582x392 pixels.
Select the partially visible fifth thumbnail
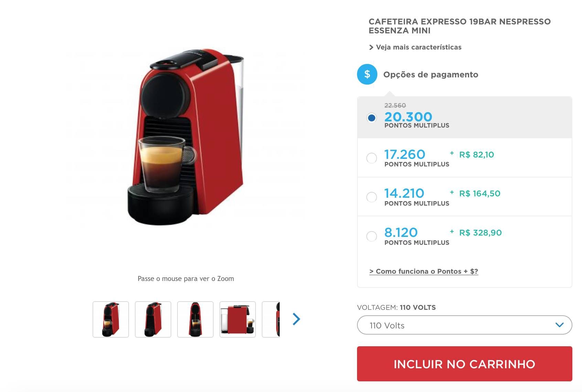[x=271, y=319]
